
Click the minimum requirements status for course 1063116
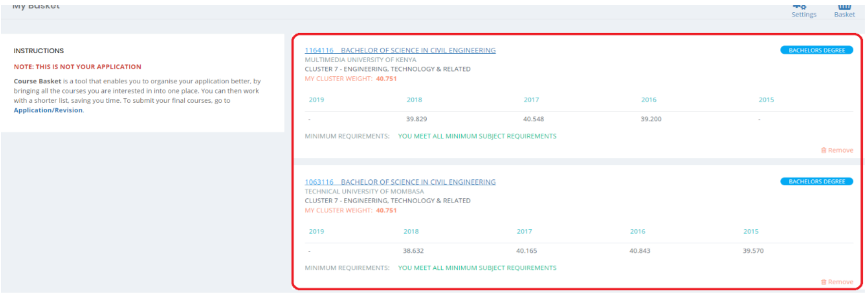click(x=477, y=268)
